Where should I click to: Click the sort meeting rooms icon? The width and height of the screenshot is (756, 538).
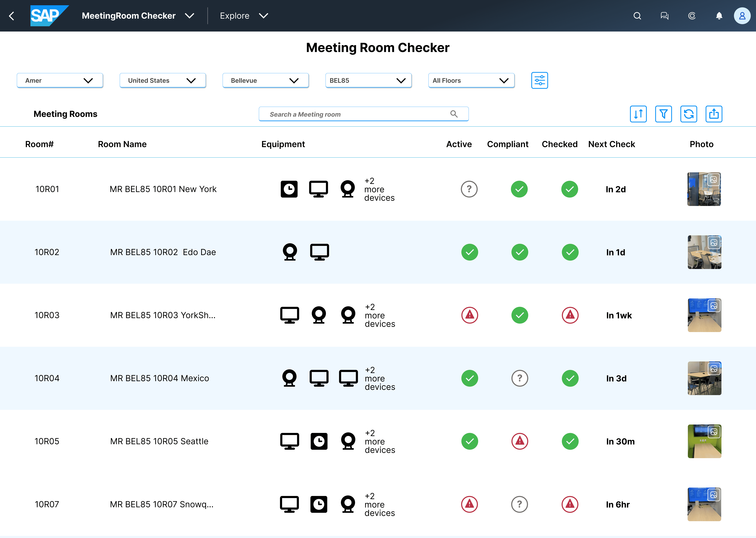tap(638, 114)
